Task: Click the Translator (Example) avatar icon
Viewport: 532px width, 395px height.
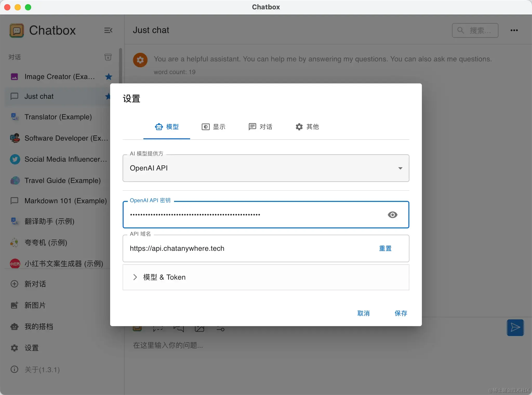Action: (x=15, y=117)
